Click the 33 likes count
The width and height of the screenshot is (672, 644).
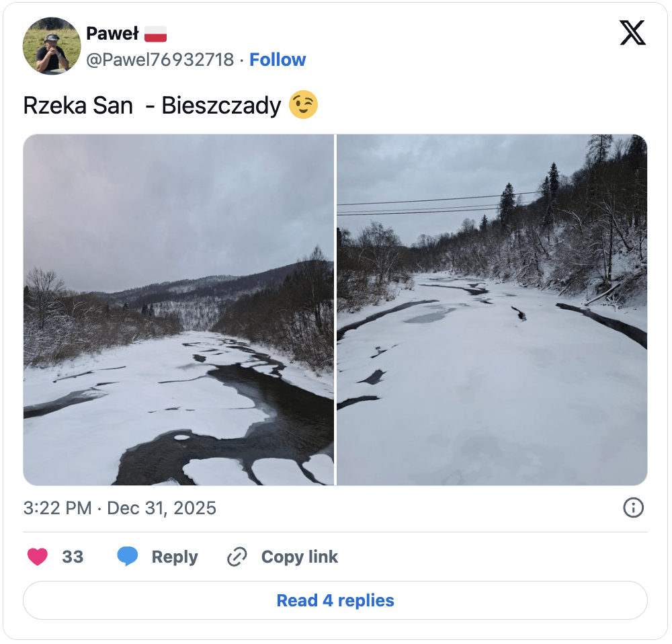[x=73, y=557]
